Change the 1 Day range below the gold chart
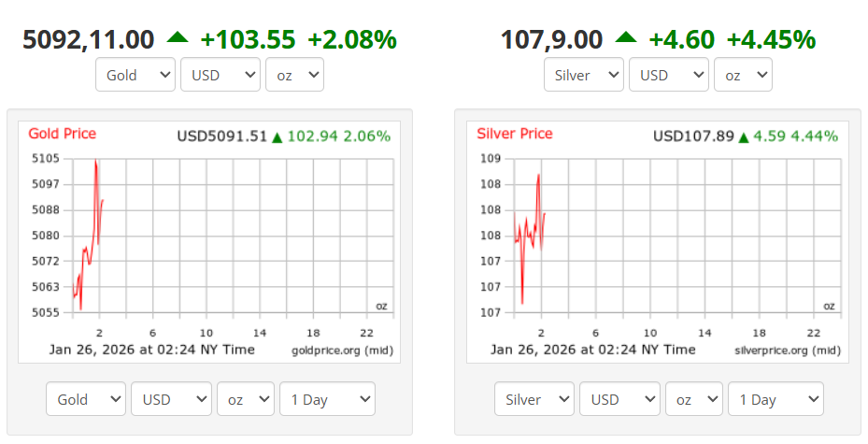The width and height of the screenshot is (868, 444). pyautogui.click(x=327, y=399)
